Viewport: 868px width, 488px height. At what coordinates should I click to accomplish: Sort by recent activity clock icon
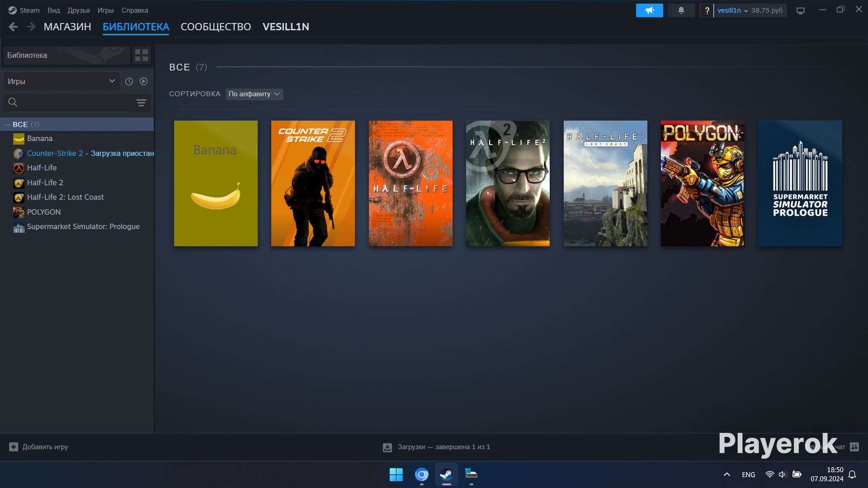(x=129, y=81)
